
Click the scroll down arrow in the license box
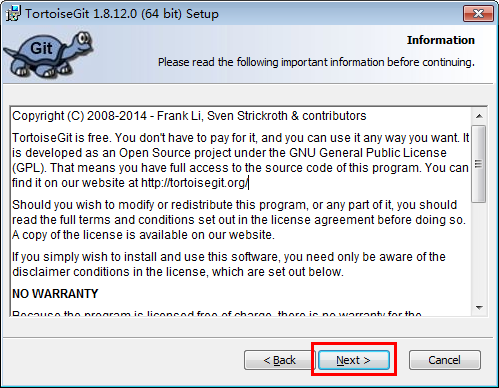479,308
